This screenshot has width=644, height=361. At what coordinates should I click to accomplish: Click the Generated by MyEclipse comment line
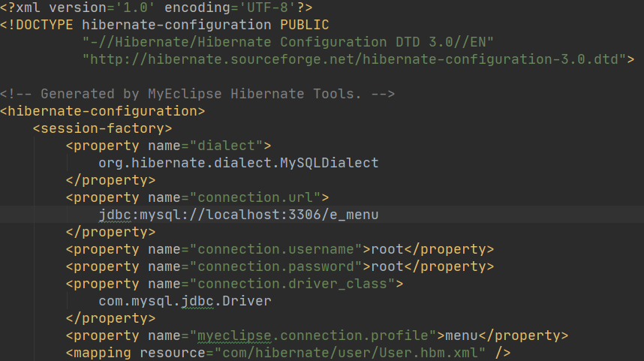(197, 94)
